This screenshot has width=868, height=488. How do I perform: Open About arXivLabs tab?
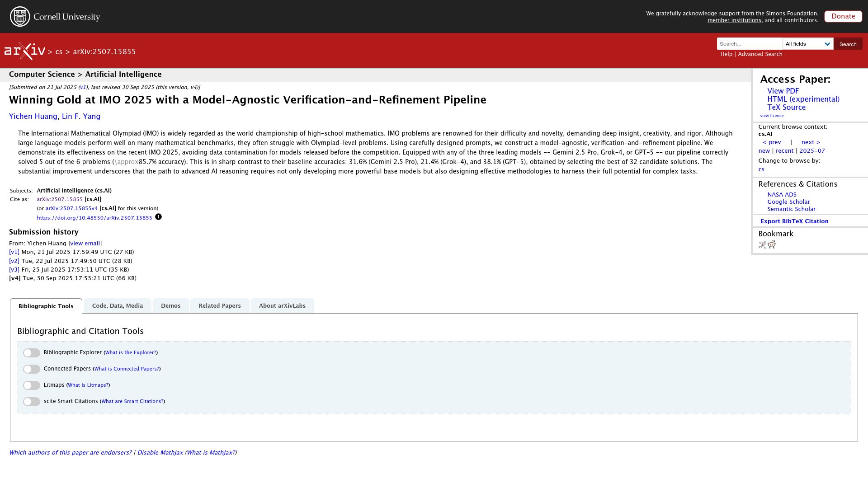click(x=282, y=306)
